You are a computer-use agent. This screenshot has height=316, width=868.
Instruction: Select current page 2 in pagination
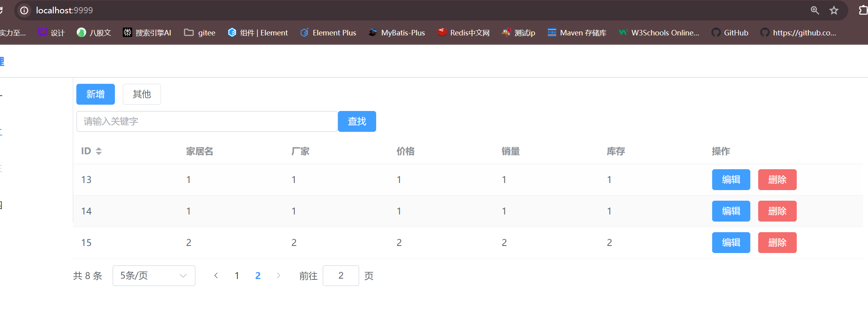pos(258,275)
